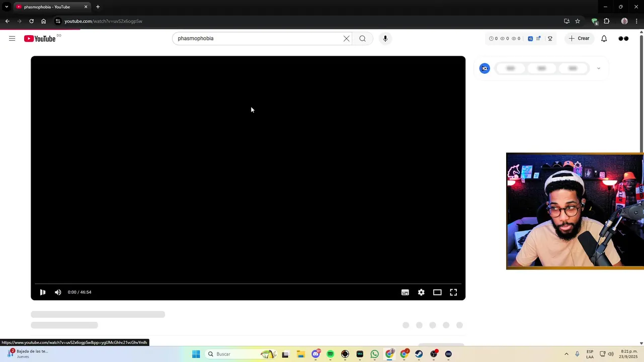Install app icon in address bar

[x=567, y=21]
